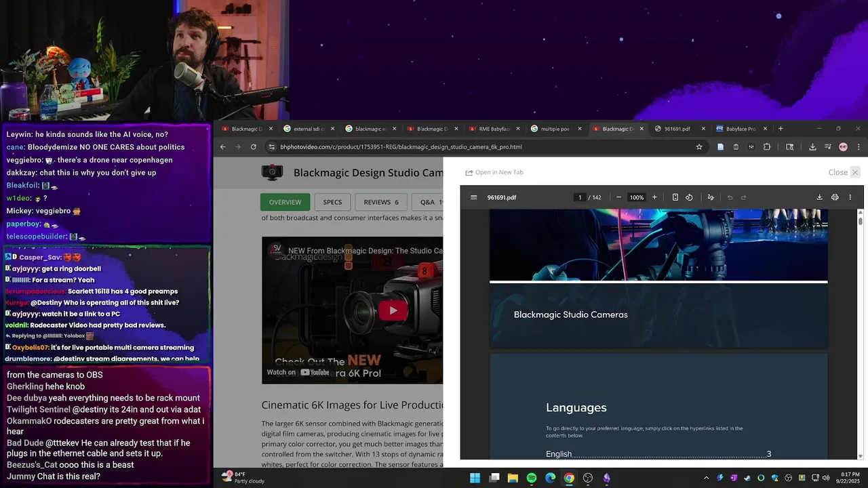
Task: Open the PDF viewer sidebar menu icon
Action: tap(473, 197)
